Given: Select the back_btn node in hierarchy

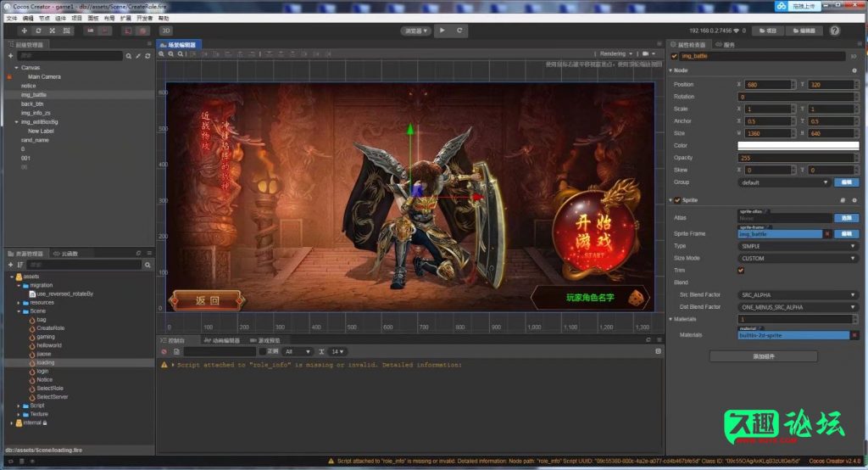Looking at the screenshot, I should click(x=32, y=104).
